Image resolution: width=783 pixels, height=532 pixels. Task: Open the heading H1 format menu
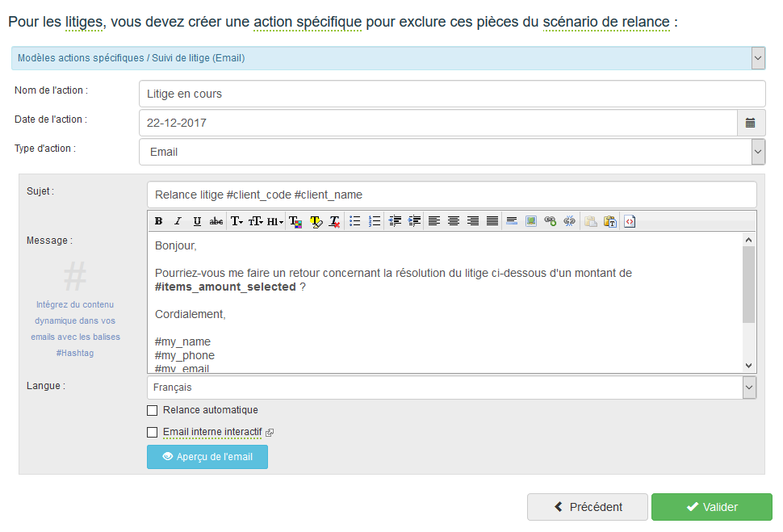(x=275, y=221)
